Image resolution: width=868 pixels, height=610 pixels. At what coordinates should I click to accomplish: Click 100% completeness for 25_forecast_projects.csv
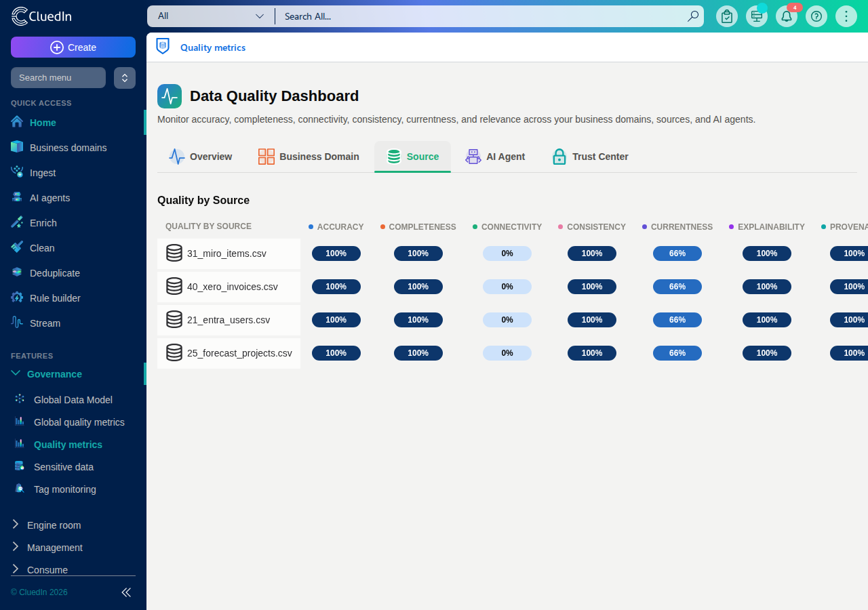pyautogui.click(x=418, y=353)
